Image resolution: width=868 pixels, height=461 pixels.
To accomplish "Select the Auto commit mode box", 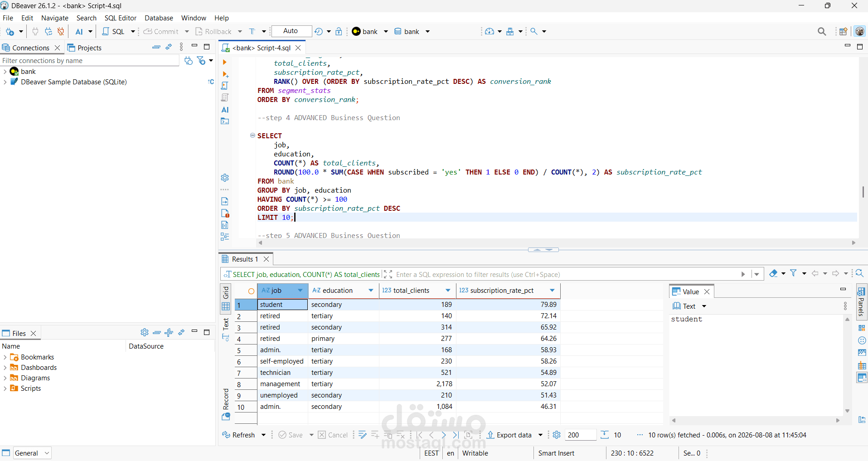I will pyautogui.click(x=291, y=31).
